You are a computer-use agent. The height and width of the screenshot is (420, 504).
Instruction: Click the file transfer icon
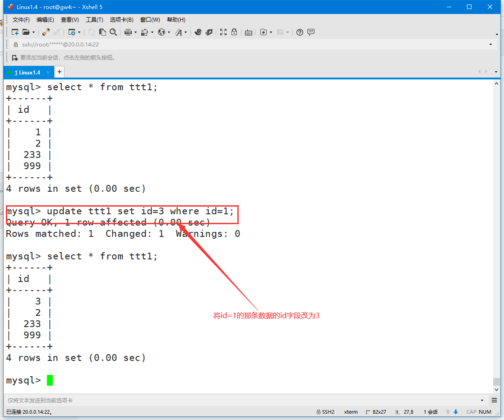click(145, 32)
